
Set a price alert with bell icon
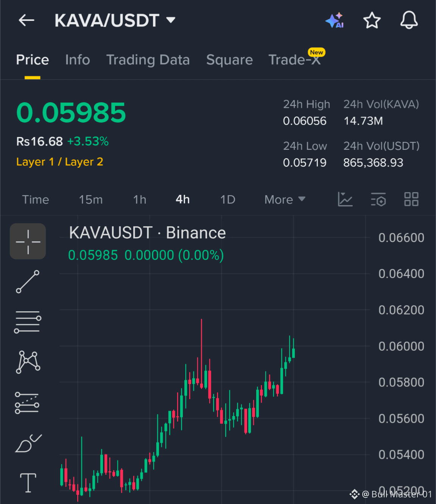409,20
